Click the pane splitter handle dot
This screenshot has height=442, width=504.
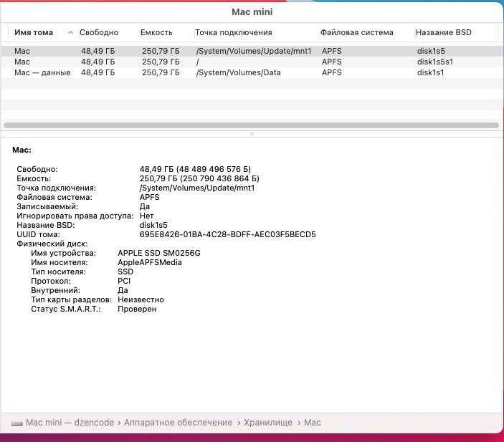tap(252, 134)
